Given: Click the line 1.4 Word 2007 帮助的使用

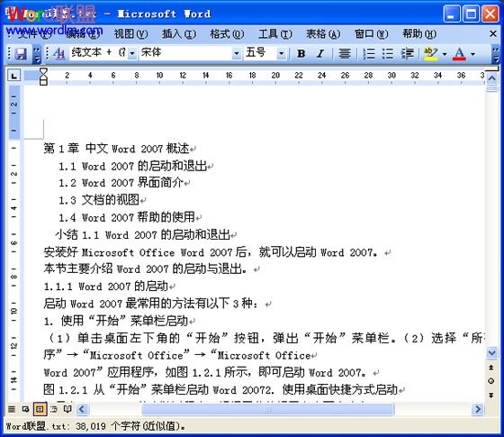Looking at the screenshot, I should point(127,217).
